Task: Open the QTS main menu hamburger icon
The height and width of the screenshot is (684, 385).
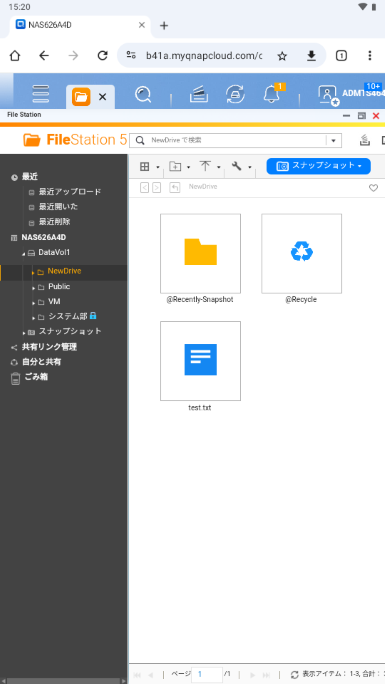Action: pyautogui.click(x=41, y=94)
